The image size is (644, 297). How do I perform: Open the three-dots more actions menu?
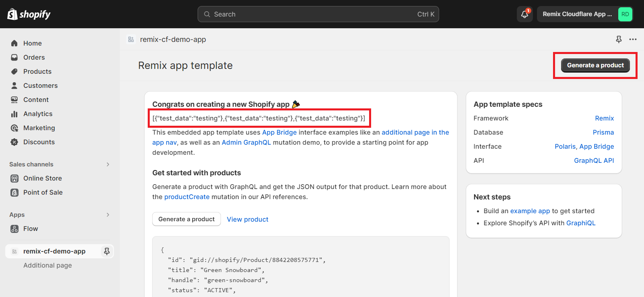(633, 39)
